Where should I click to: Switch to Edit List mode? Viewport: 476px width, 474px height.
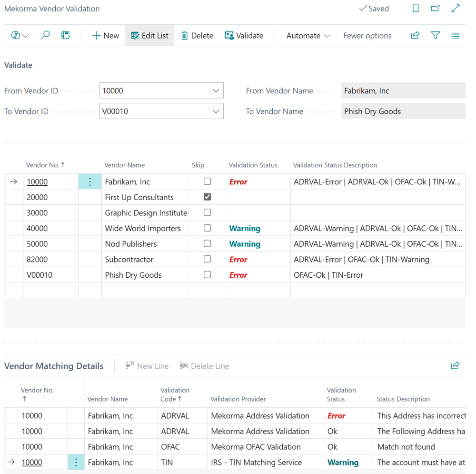point(149,35)
